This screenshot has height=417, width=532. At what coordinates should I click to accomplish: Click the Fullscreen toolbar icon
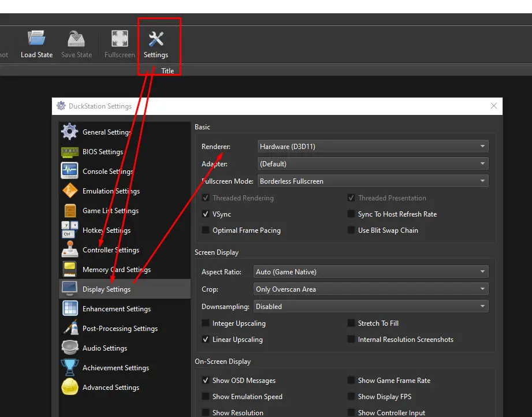tap(120, 39)
